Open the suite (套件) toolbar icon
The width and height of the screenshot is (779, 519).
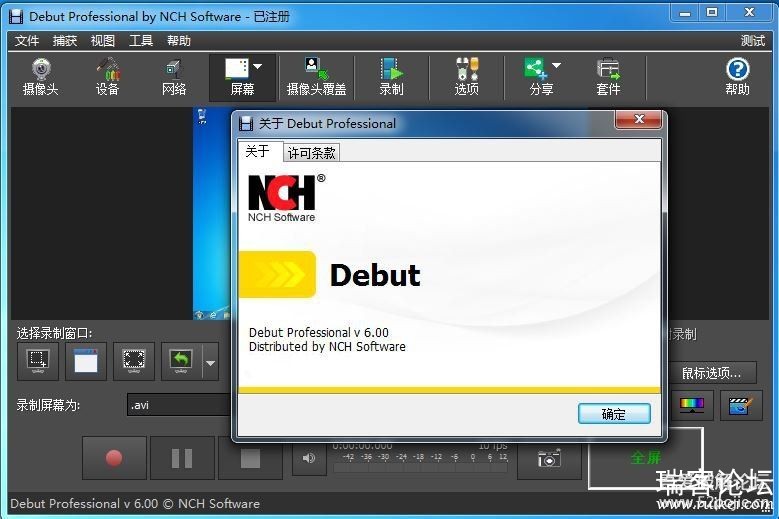point(608,77)
